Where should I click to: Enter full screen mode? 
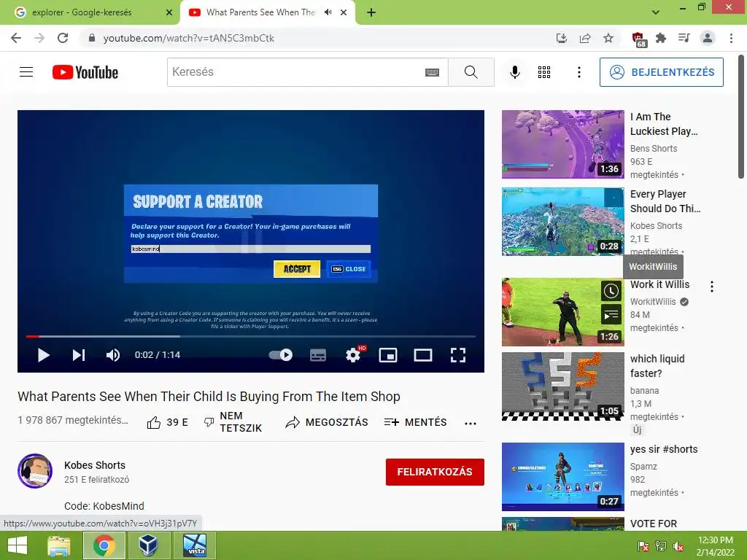click(x=458, y=355)
